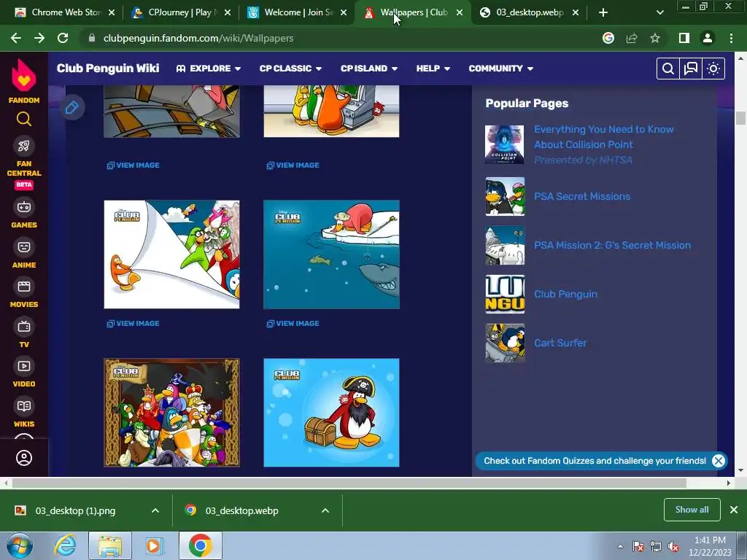Open the Anime icon in sidebar

click(24, 247)
